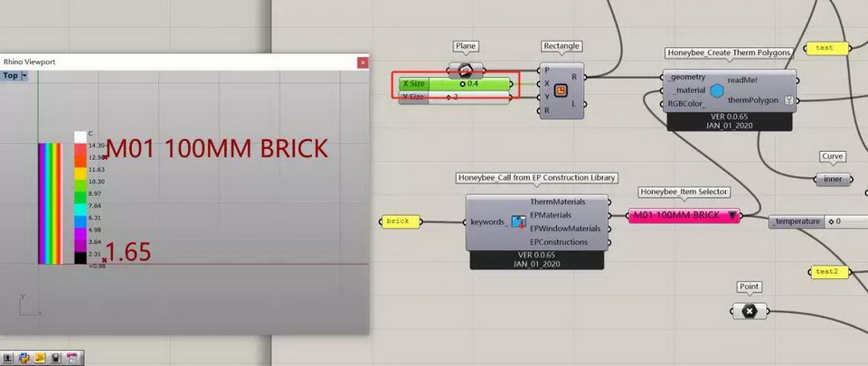The image size is (868, 366).
Task: Click the X Size slider grip
Action: coord(463,84)
